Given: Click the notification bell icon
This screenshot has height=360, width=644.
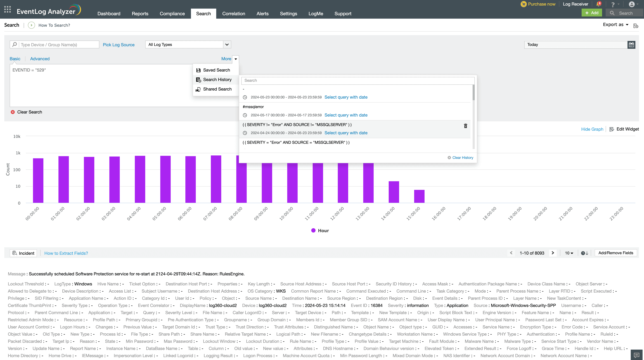Looking at the screenshot, I should click(x=598, y=4).
